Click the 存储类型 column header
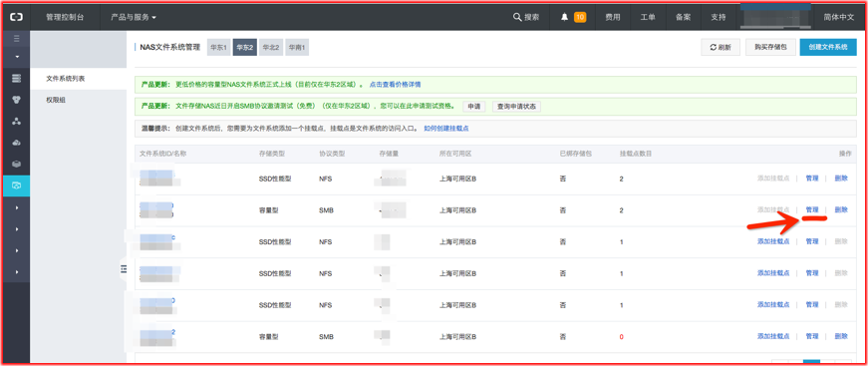 pos(271,153)
